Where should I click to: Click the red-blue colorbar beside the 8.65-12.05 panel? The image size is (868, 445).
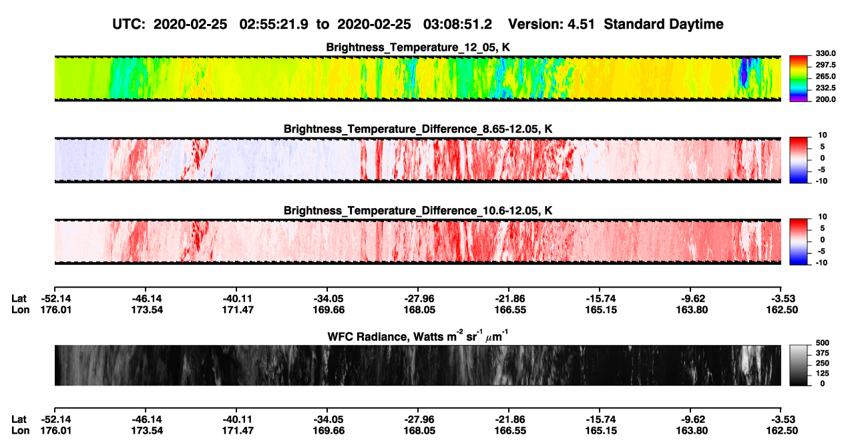(799, 160)
